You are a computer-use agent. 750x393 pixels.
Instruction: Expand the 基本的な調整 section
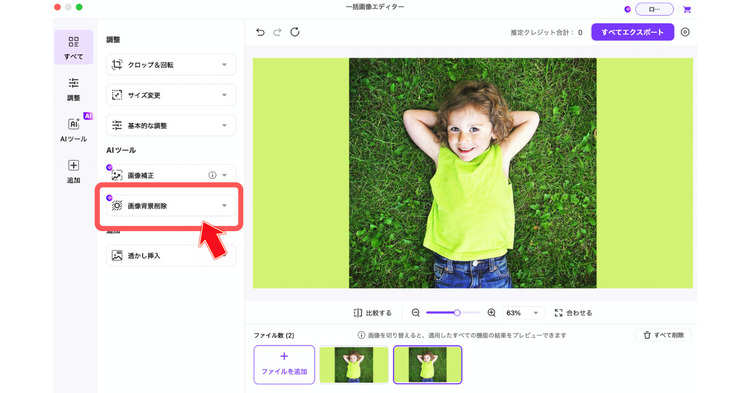coord(171,125)
